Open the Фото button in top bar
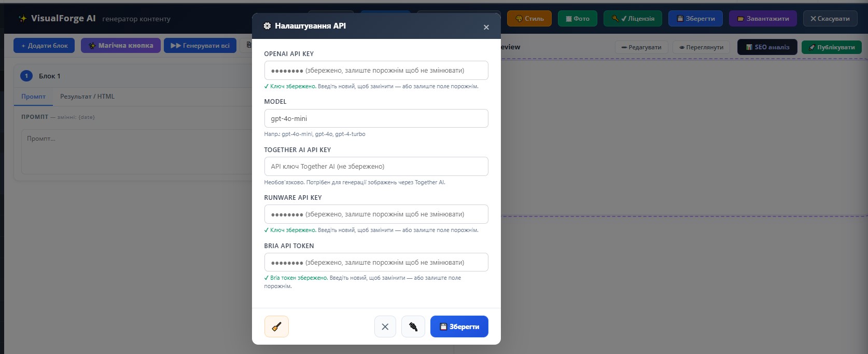Viewport: 868px width, 354px height. [x=578, y=19]
